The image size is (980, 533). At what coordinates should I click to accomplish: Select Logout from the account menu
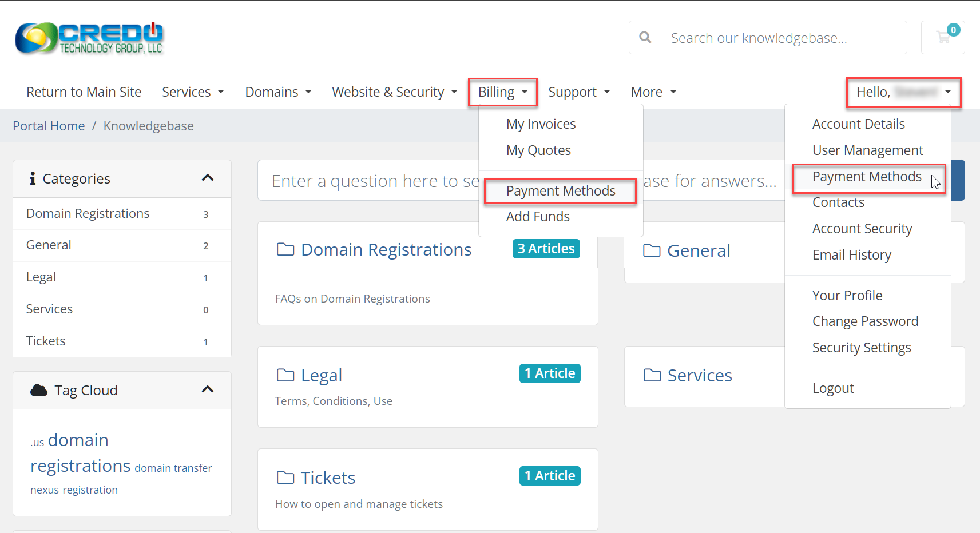833,388
